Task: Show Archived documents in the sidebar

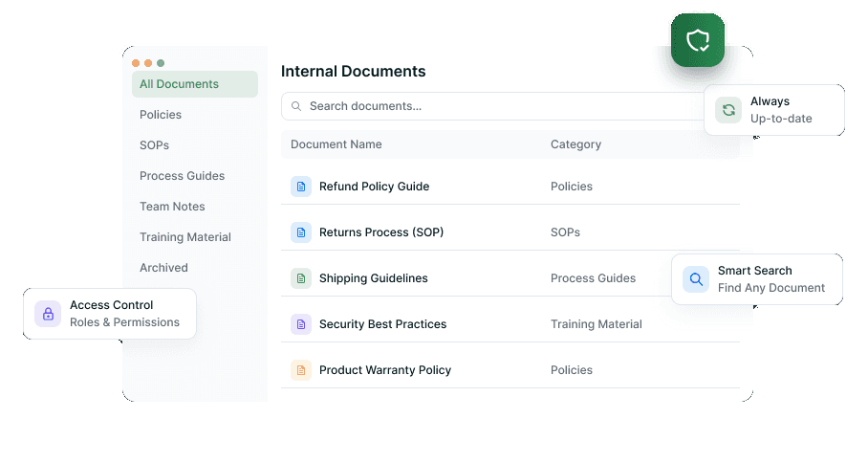Action: coord(163,268)
